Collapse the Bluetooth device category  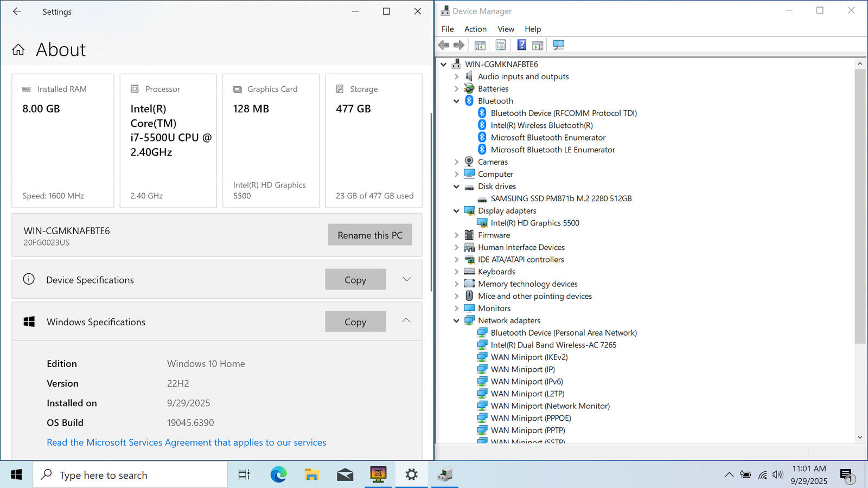[x=456, y=101]
